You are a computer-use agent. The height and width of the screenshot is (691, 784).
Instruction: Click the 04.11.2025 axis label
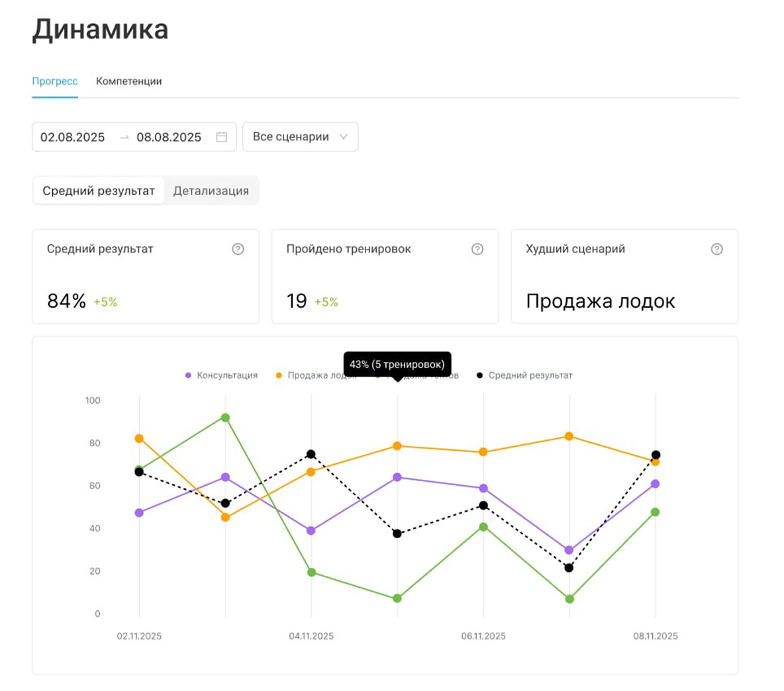point(311,636)
